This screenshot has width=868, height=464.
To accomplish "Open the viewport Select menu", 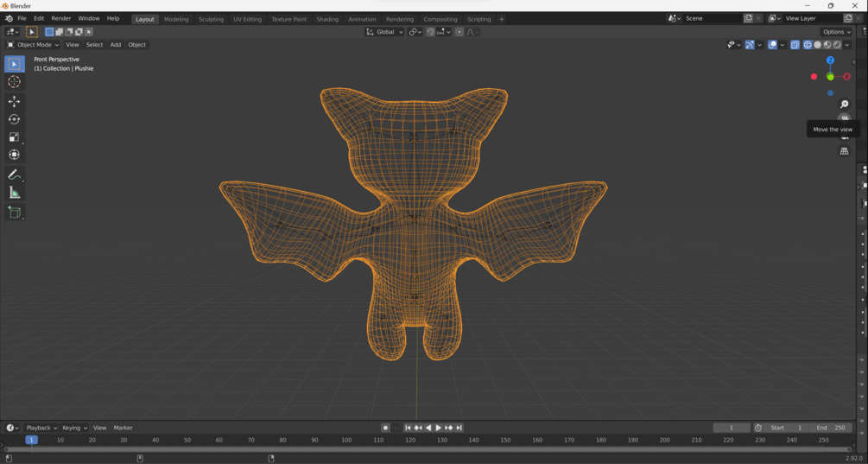I will coord(94,45).
